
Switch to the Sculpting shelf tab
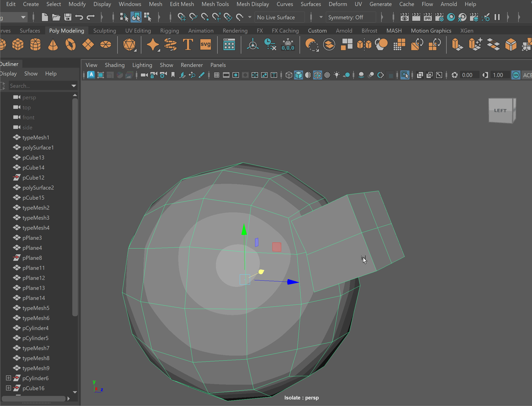click(x=104, y=31)
